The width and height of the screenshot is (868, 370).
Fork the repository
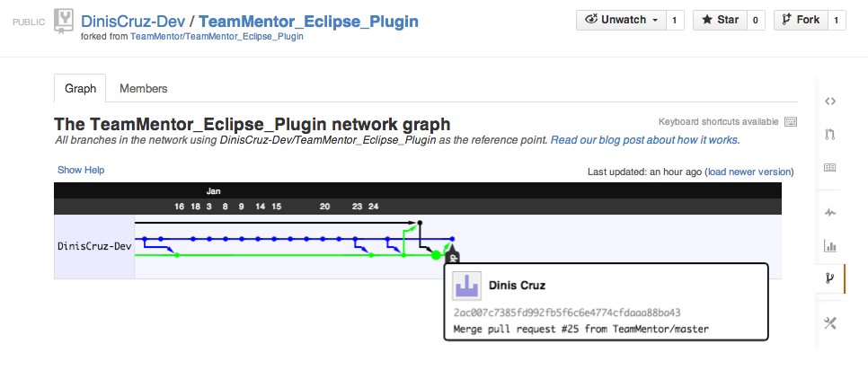tap(800, 20)
